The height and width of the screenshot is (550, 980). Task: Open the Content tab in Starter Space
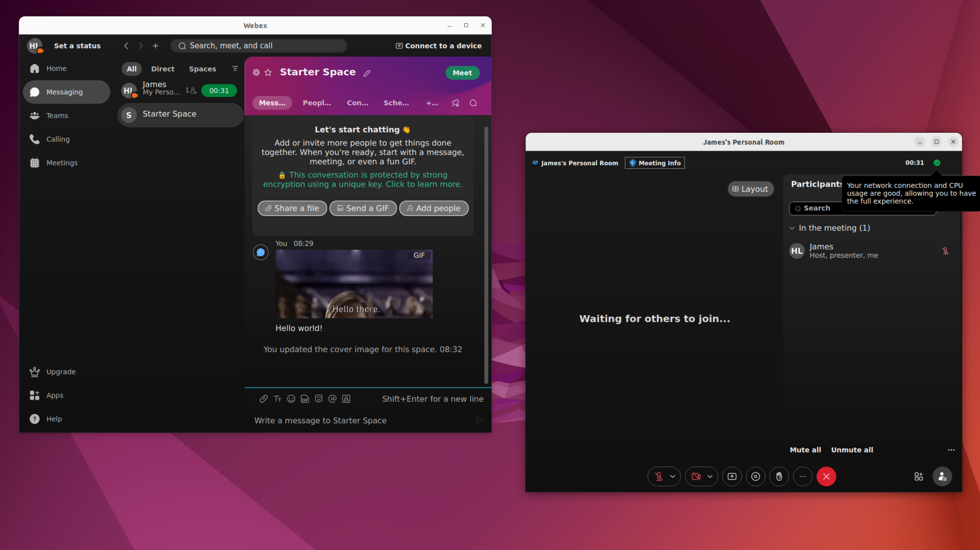point(358,103)
